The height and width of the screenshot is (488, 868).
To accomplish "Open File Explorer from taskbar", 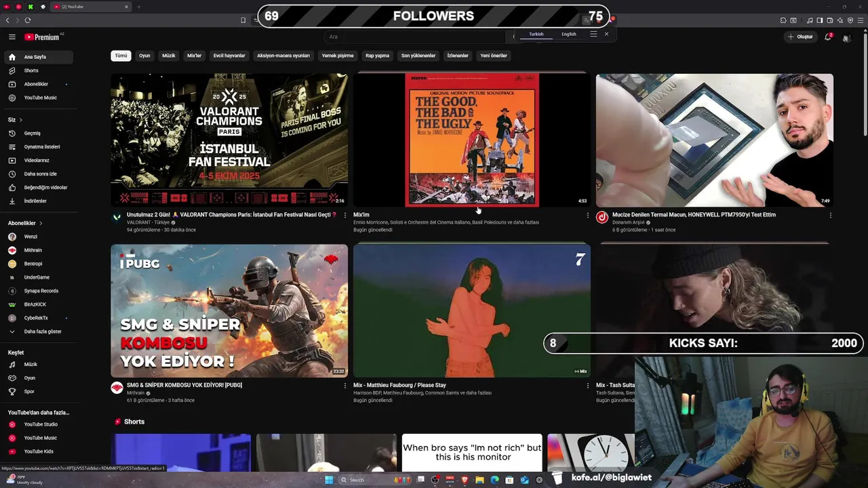I will coord(479,480).
